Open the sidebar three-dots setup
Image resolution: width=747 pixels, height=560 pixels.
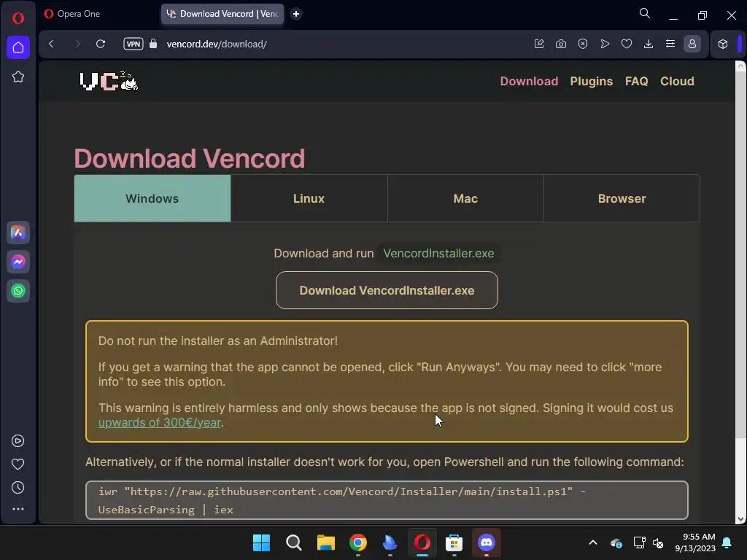coord(18,509)
